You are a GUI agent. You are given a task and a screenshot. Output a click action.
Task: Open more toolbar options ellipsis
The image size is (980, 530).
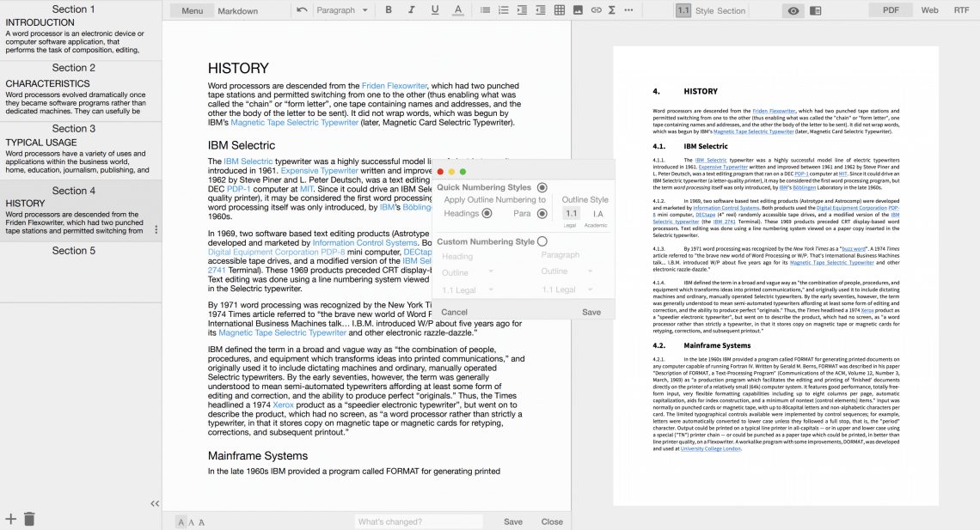(628, 10)
